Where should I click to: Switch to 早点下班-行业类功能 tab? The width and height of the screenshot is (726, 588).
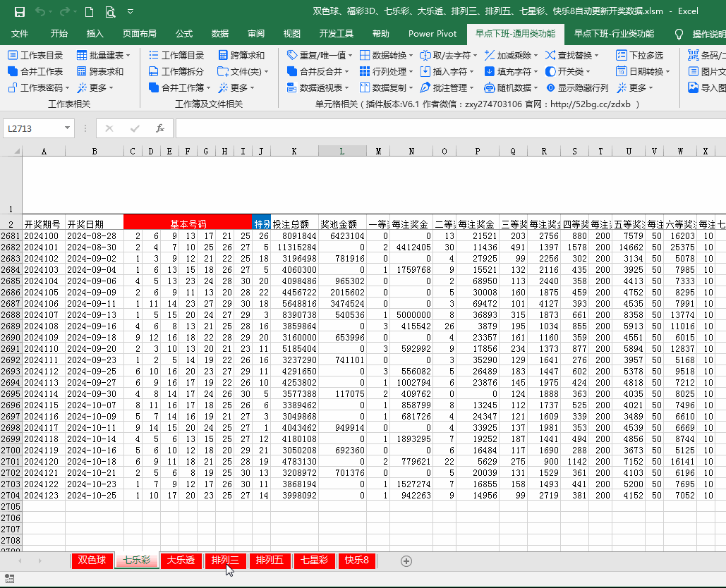614,34
